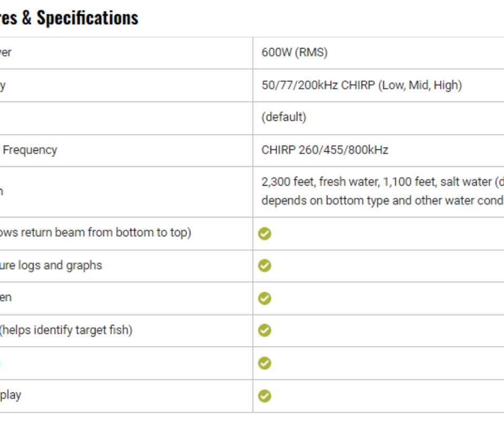Click the checkmark in the bottom 'play' row
The width and height of the screenshot is (504, 442).
(265, 396)
